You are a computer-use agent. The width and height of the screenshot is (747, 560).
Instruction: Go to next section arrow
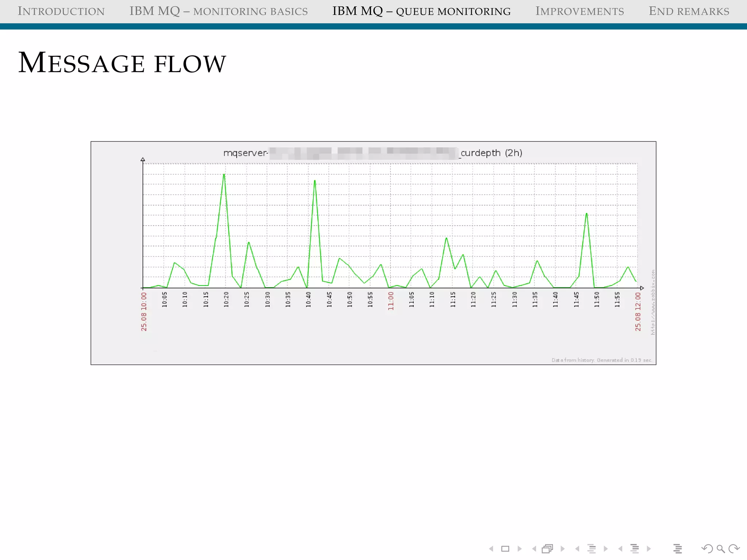649,549
